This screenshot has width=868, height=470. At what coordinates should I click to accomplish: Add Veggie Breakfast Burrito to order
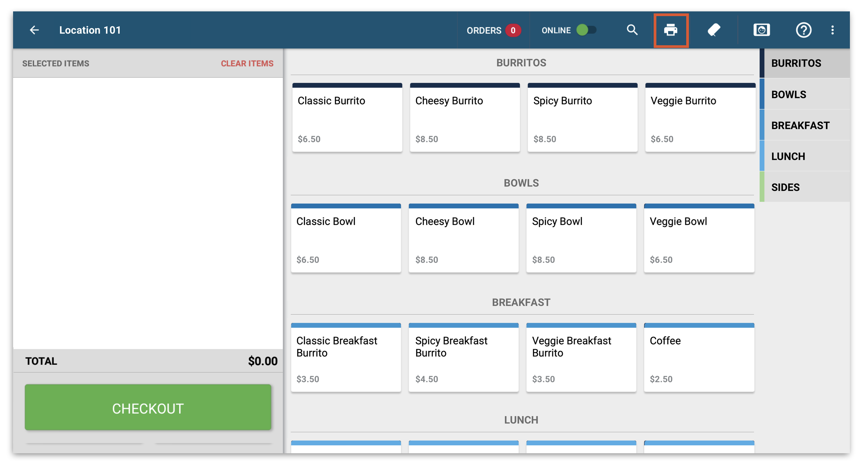click(581, 357)
